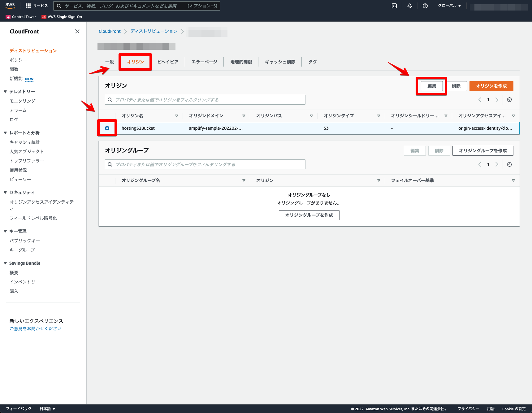Image resolution: width=532 pixels, height=413 pixels.
Task: Click オリジングループを作成 in empty table
Action: [309, 215]
